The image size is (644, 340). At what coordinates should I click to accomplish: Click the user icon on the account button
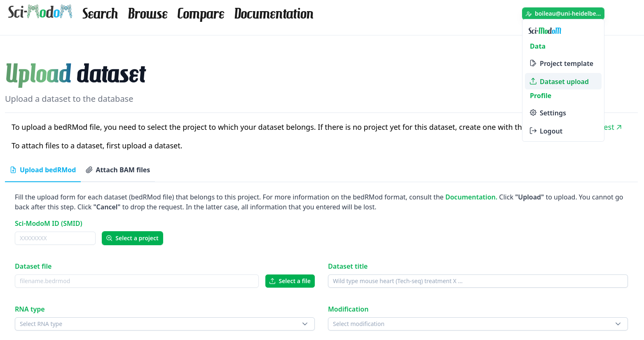pyautogui.click(x=529, y=14)
